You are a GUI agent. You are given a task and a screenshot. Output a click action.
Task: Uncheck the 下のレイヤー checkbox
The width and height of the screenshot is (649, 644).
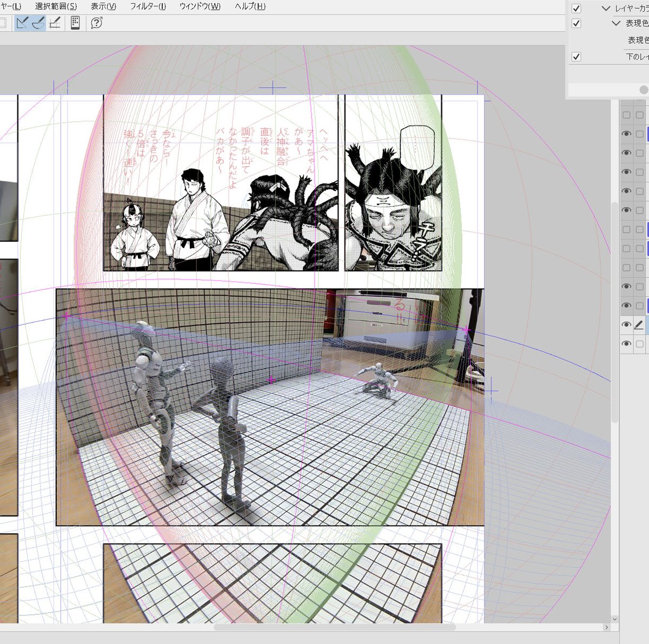click(577, 57)
